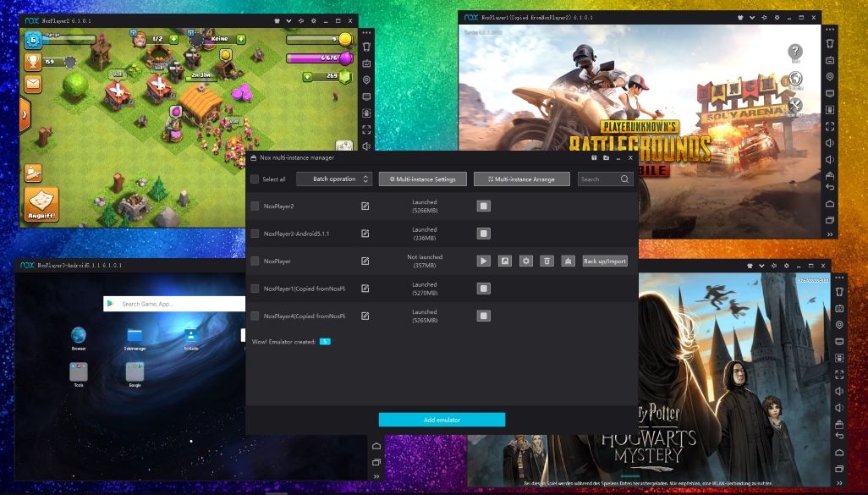
Task: Open the key mapping keyboard icon in NoxPlayer2 sidebar
Action: (x=366, y=65)
